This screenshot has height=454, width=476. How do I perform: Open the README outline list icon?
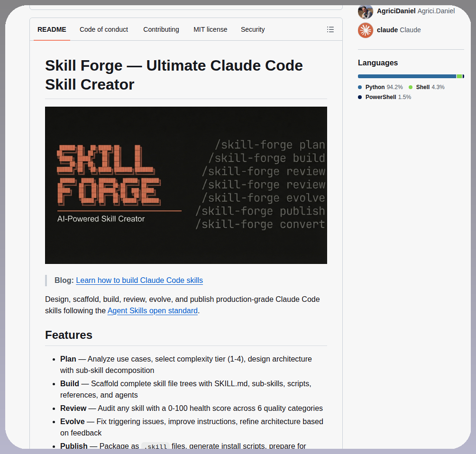tap(330, 29)
